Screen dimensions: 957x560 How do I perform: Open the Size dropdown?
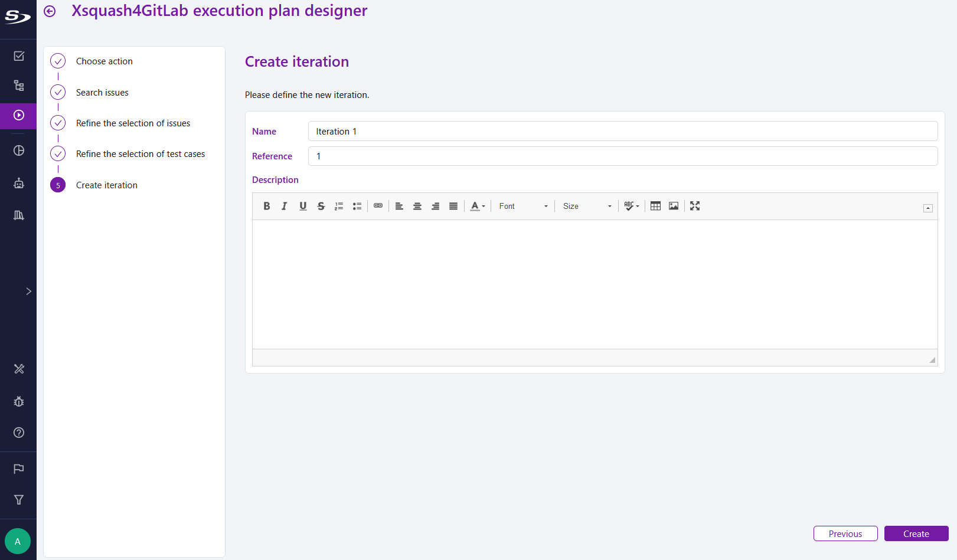pos(587,206)
